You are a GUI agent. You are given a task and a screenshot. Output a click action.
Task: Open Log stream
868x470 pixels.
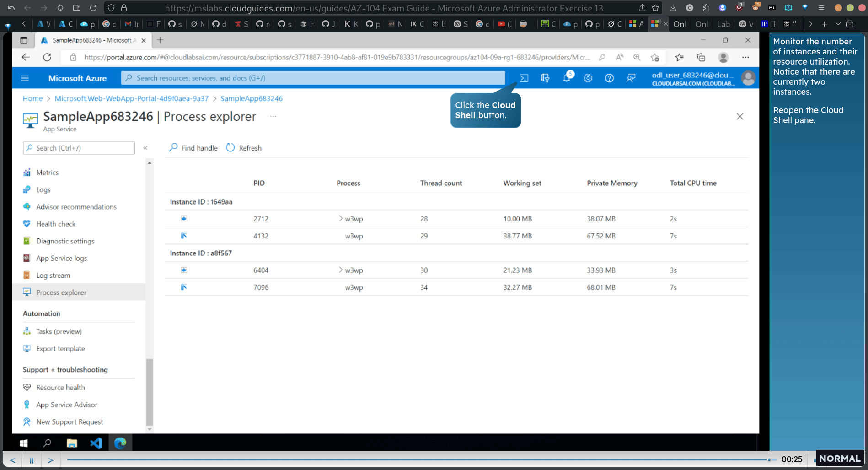click(x=53, y=276)
